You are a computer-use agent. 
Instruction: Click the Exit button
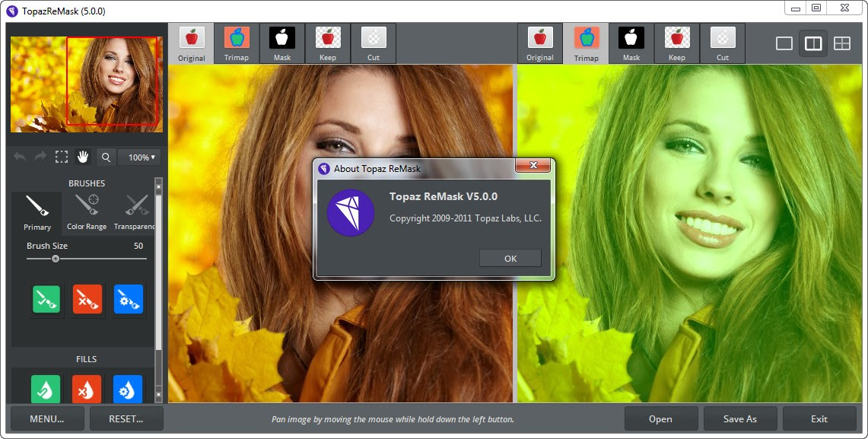click(x=819, y=419)
